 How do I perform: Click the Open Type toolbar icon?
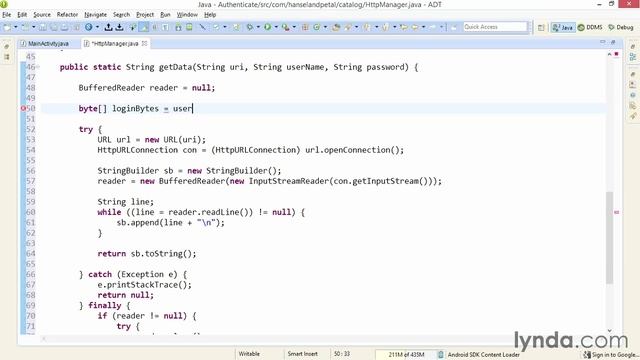[x=336, y=27]
